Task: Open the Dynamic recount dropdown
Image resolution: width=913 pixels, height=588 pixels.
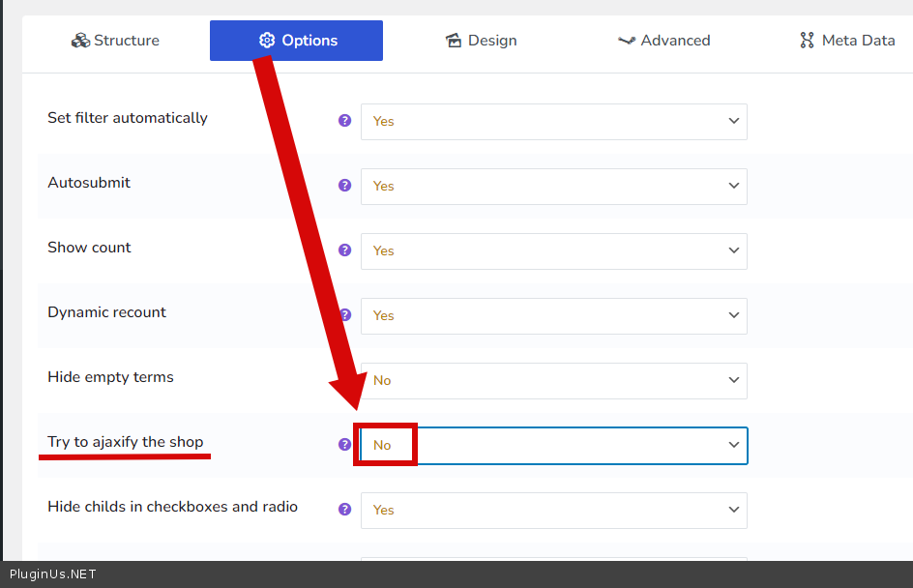Action: pos(553,316)
